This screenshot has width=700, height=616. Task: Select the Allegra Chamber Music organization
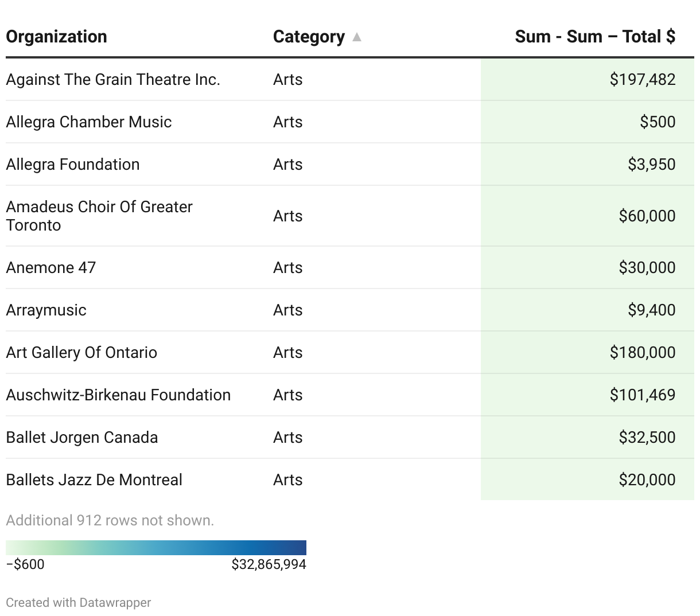click(89, 122)
